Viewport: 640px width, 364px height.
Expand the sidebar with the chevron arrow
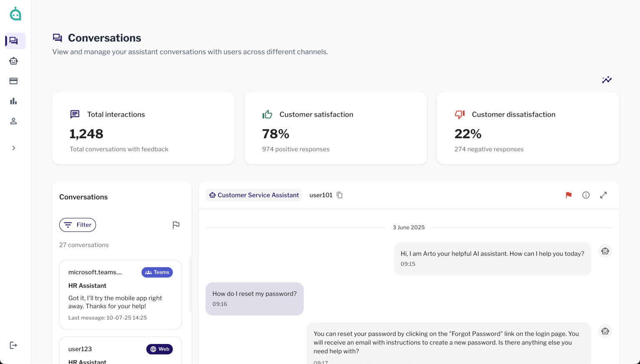pos(13,148)
